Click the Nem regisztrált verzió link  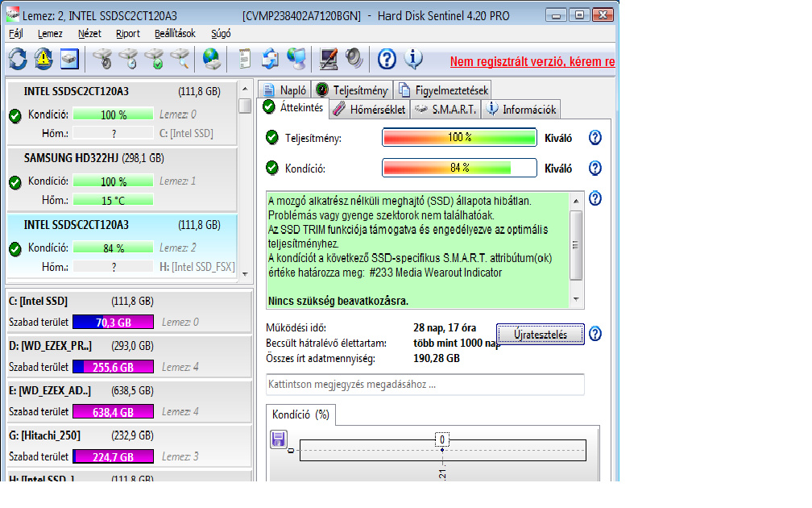[x=532, y=61]
